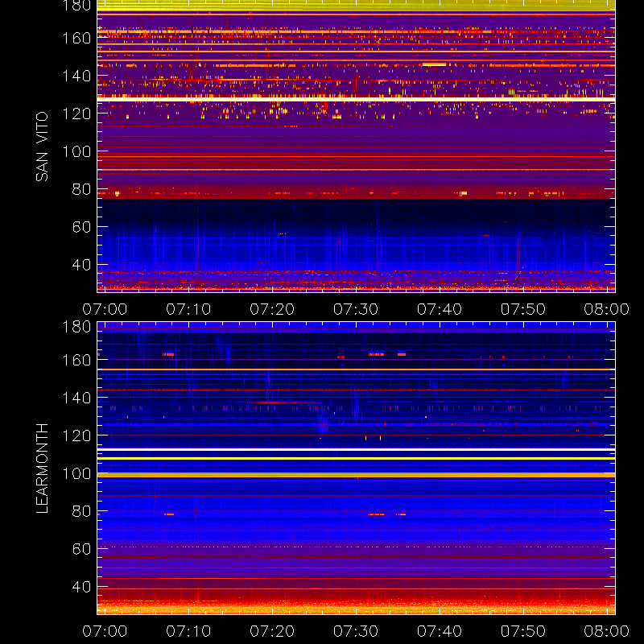
Task: Select the 60 frequency label on the Learmonth axis
Action: tap(81, 549)
